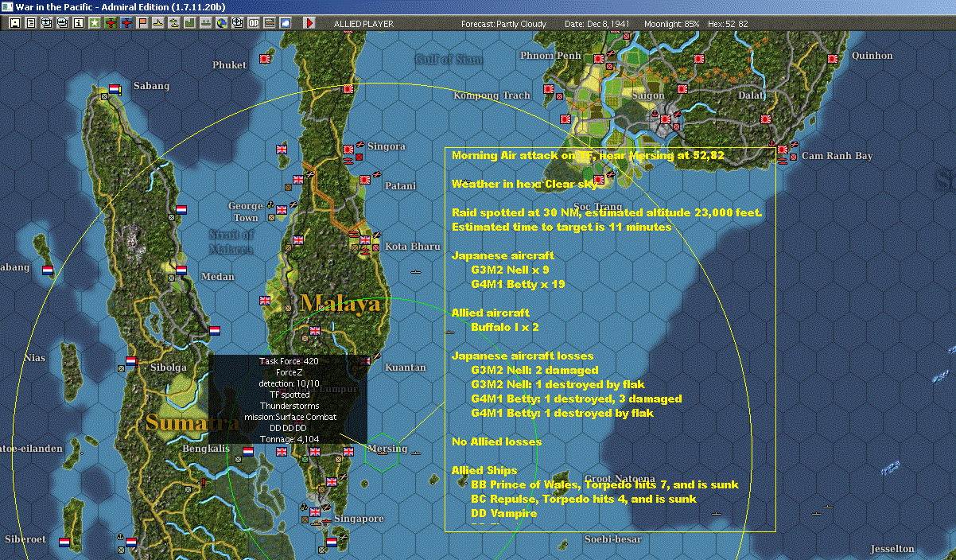Image resolution: width=956 pixels, height=560 pixels.
Task: Click the 'Buffalo I x 2' report line
Action: pos(504,327)
